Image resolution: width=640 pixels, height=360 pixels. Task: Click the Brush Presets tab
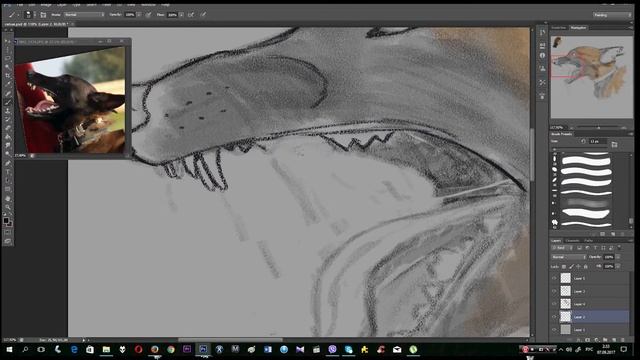(x=562, y=134)
